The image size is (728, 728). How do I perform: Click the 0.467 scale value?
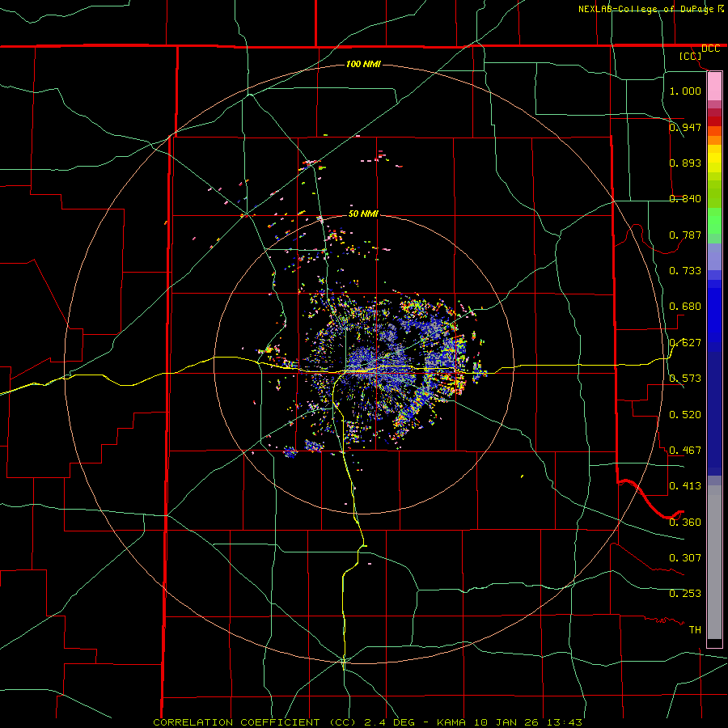(x=685, y=450)
